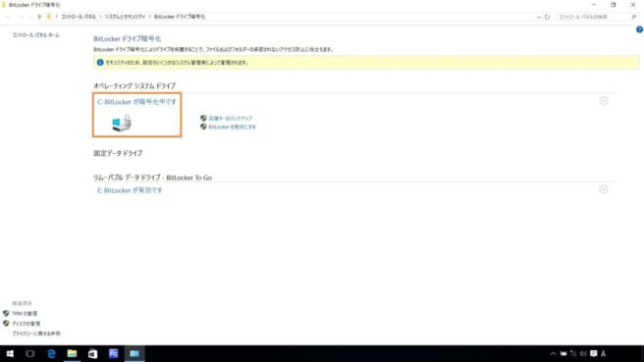Show hidden system tray icons
This screenshot has width=644, height=362.
tap(553, 354)
